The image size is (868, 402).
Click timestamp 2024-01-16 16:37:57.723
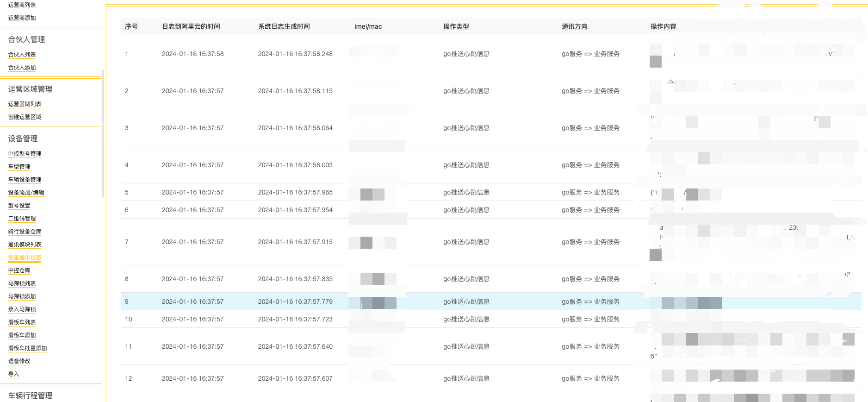click(x=295, y=319)
